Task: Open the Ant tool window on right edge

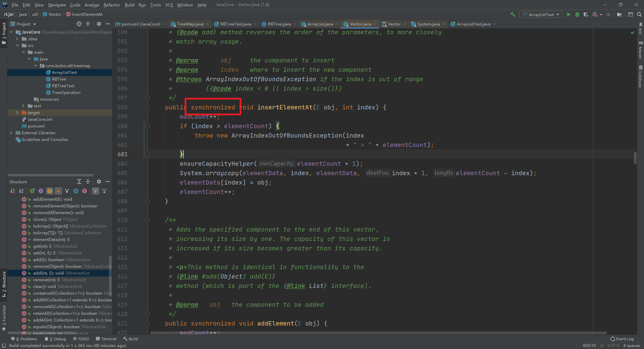Action: [x=640, y=29]
